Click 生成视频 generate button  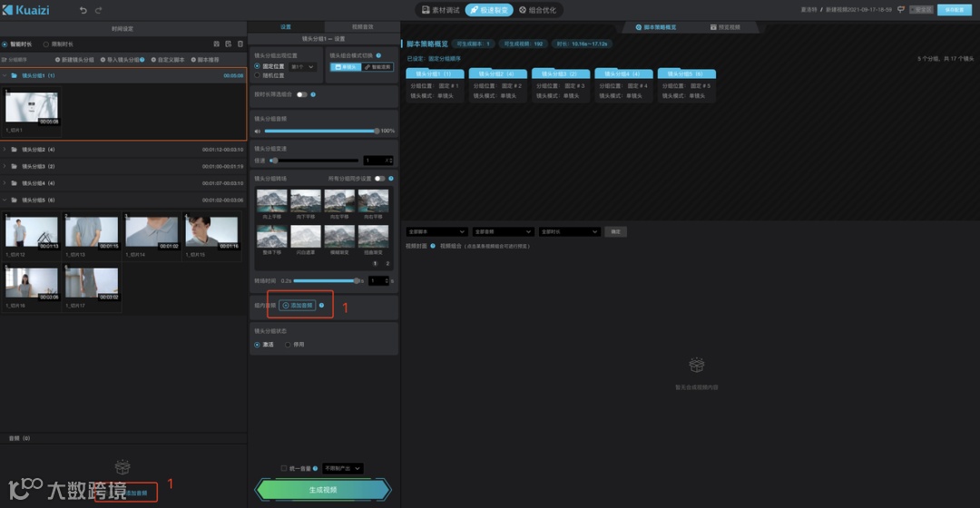[323, 490]
